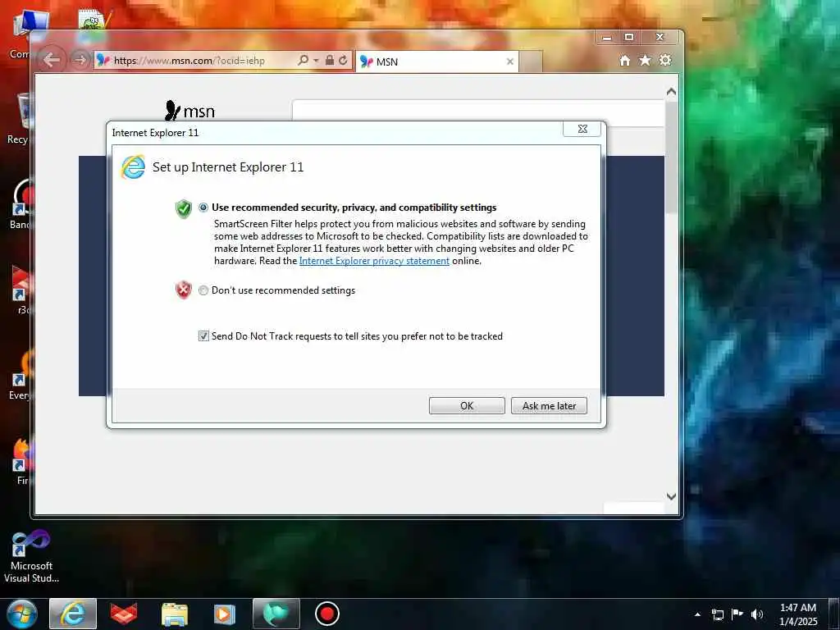The width and height of the screenshot is (840, 630).
Task: Click Internet Explorer taskbar icon
Action: [73, 614]
